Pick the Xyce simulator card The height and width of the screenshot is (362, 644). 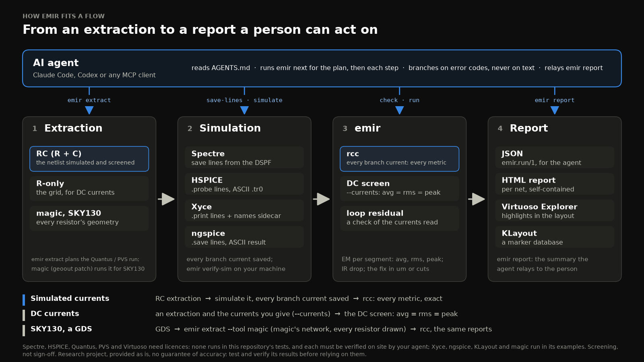(x=244, y=210)
